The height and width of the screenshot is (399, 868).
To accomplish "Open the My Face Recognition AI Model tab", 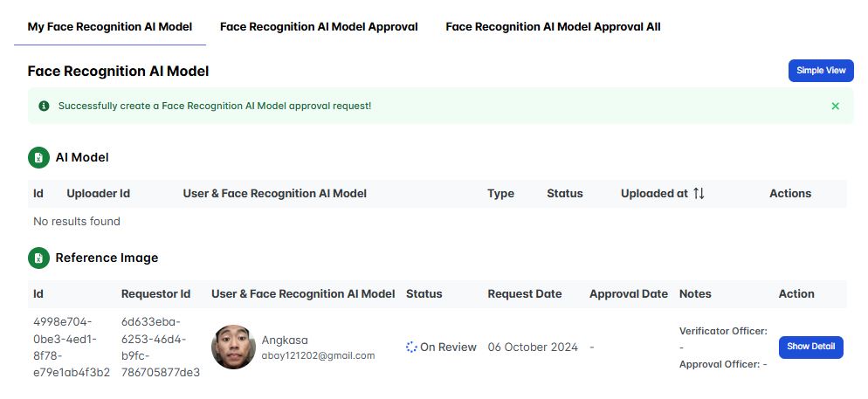I will (x=110, y=27).
